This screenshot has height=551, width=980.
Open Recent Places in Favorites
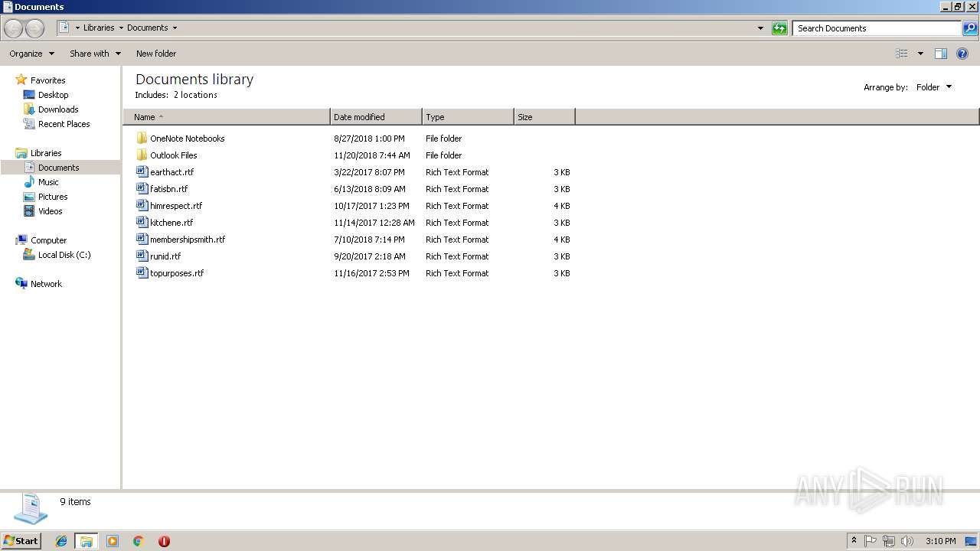[x=64, y=124]
